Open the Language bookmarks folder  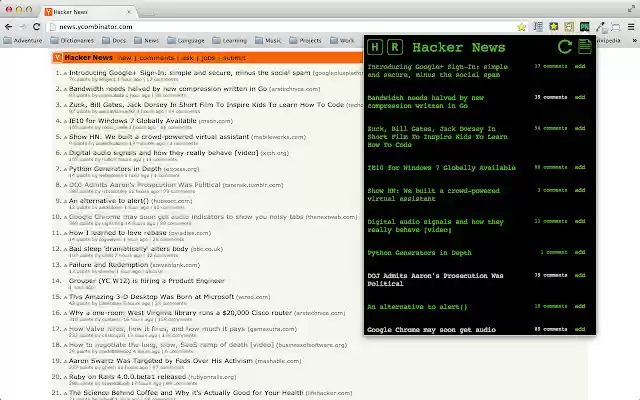point(186,40)
